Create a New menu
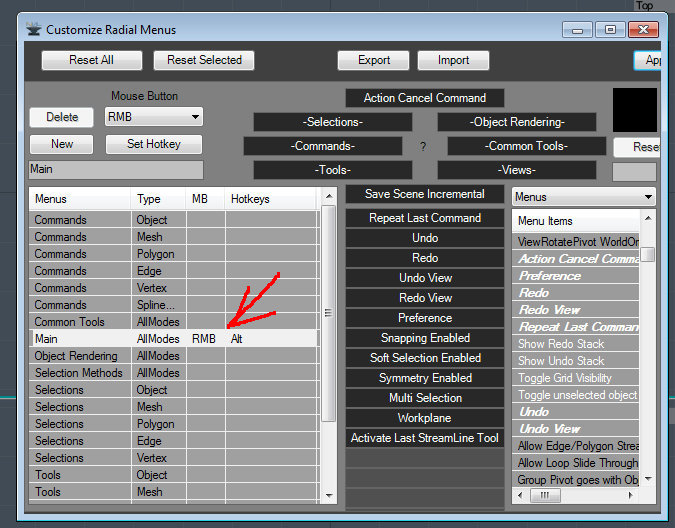Image resolution: width=675 pixels, height=528 pixels. (62, 144)
